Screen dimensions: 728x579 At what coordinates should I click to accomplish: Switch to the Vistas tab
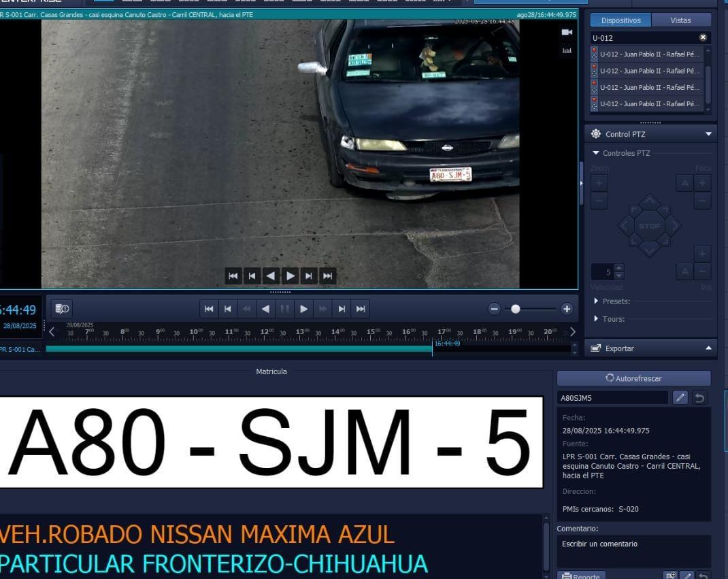[x=680, y=20]
